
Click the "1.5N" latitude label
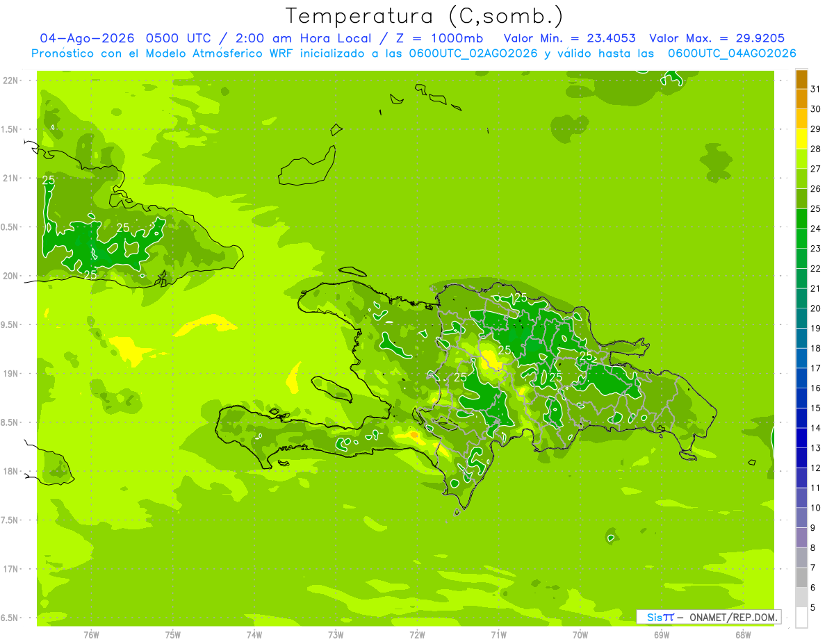click(x=10, y=129)
